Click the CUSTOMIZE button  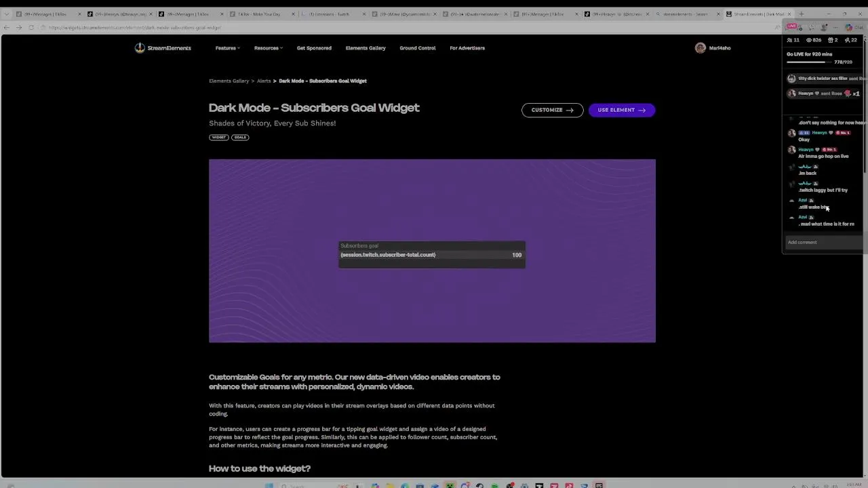point(552,110)
